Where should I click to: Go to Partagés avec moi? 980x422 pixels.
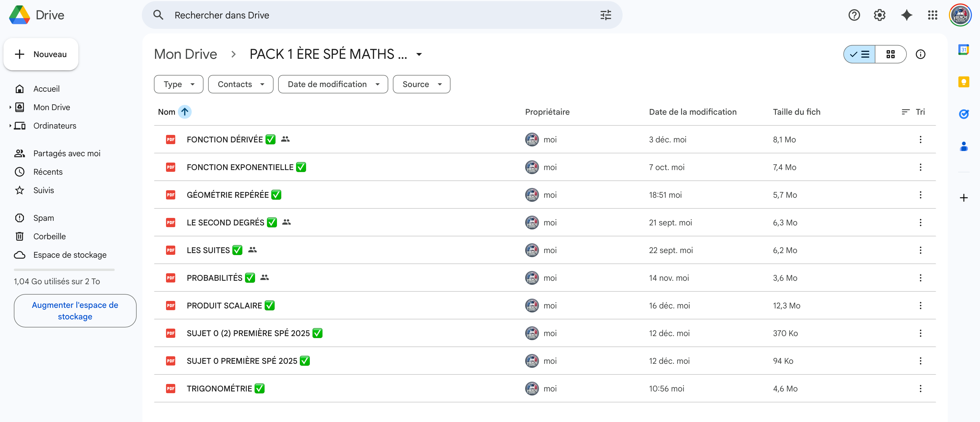(67, 153)
